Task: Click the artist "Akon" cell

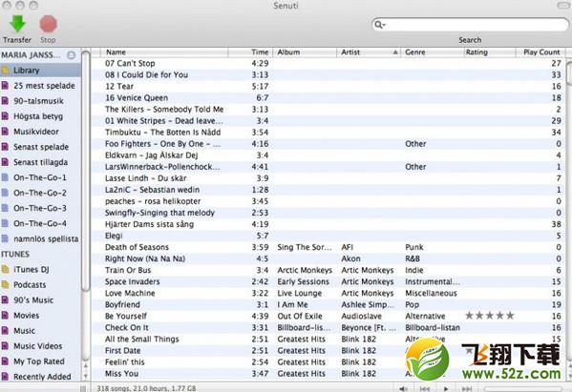Action: click(350, 258)
